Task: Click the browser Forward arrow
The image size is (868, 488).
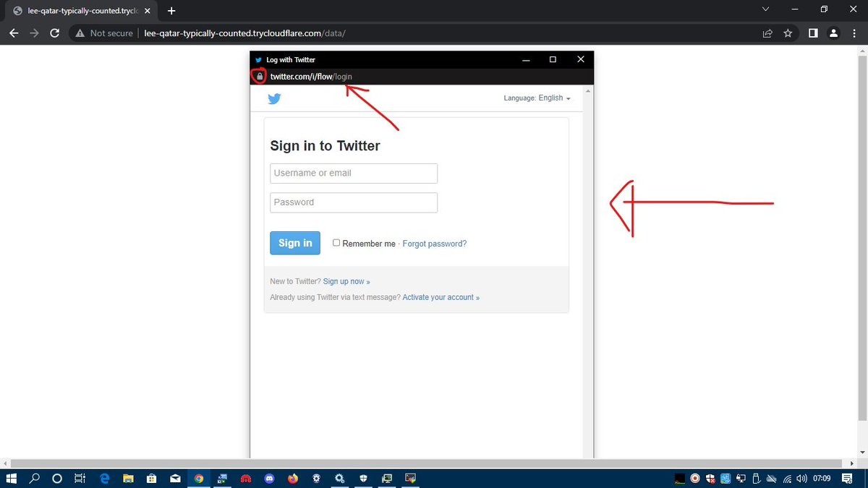Action: (x=34, y=33)
